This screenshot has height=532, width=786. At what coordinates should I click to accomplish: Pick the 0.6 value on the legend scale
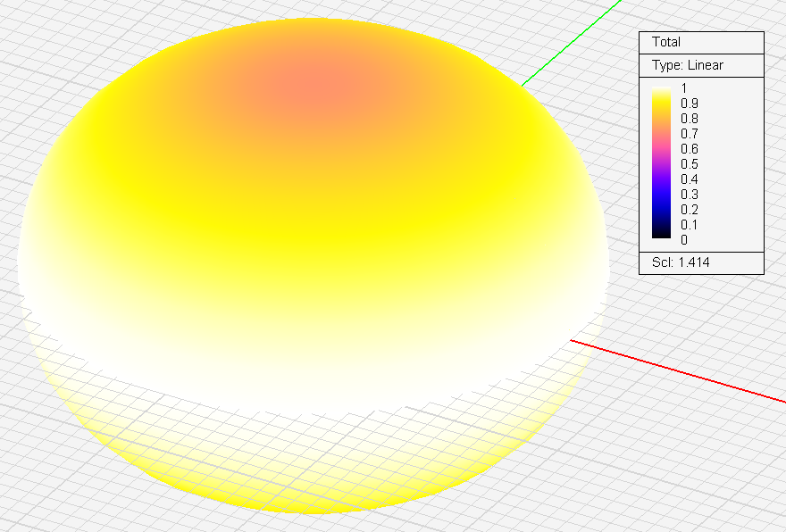[x=690, y=149]
